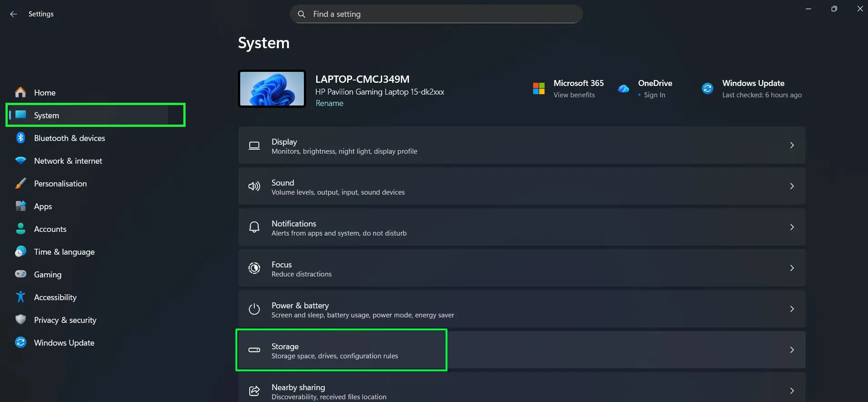Open the Sound settings title
The height and width of the screenshot is (402, 868).
coord(283,183)
